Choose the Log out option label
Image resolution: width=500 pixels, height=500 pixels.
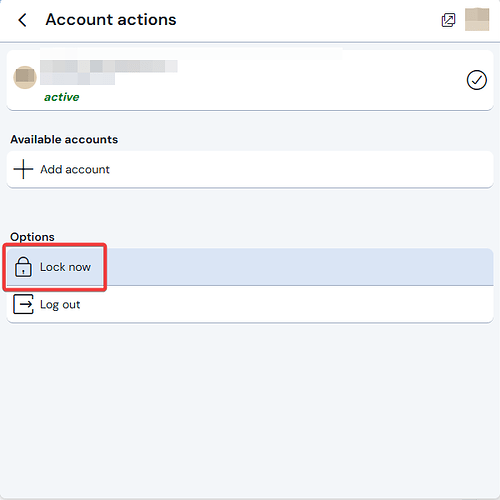click(60, 305)
